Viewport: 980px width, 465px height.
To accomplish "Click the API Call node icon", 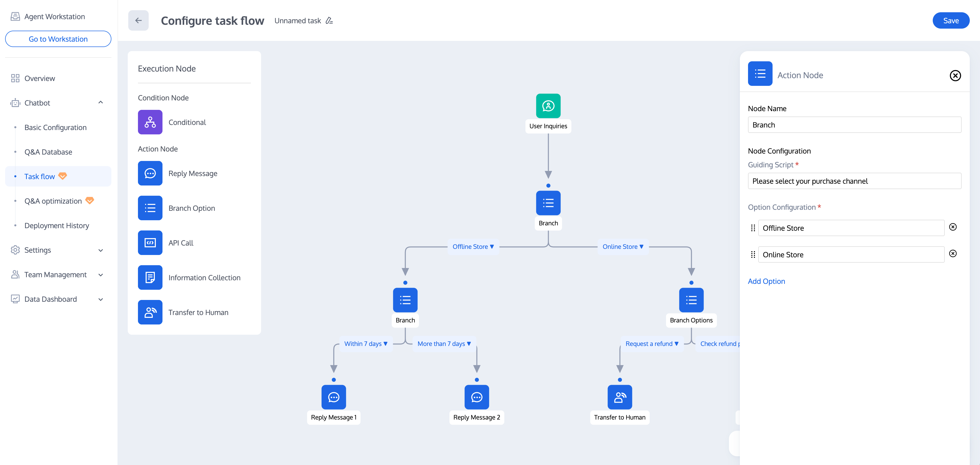I will [x=150, y=243].
